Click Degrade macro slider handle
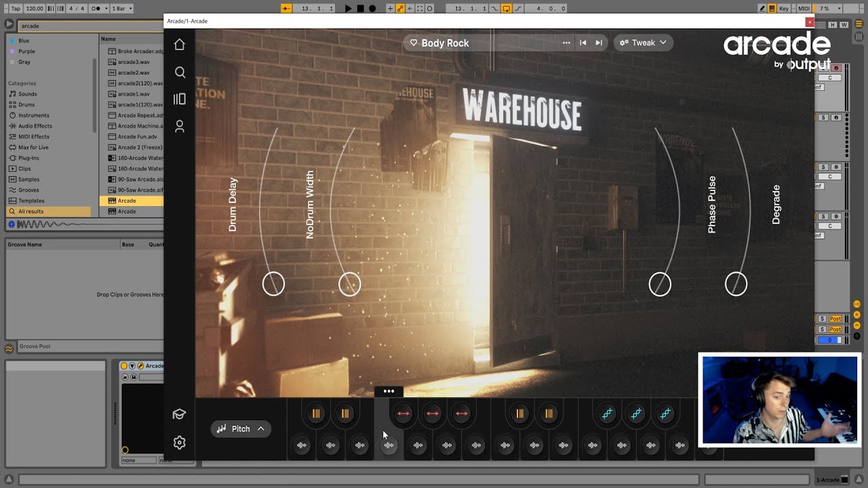The image size is (868, 488). pos(736,284)
